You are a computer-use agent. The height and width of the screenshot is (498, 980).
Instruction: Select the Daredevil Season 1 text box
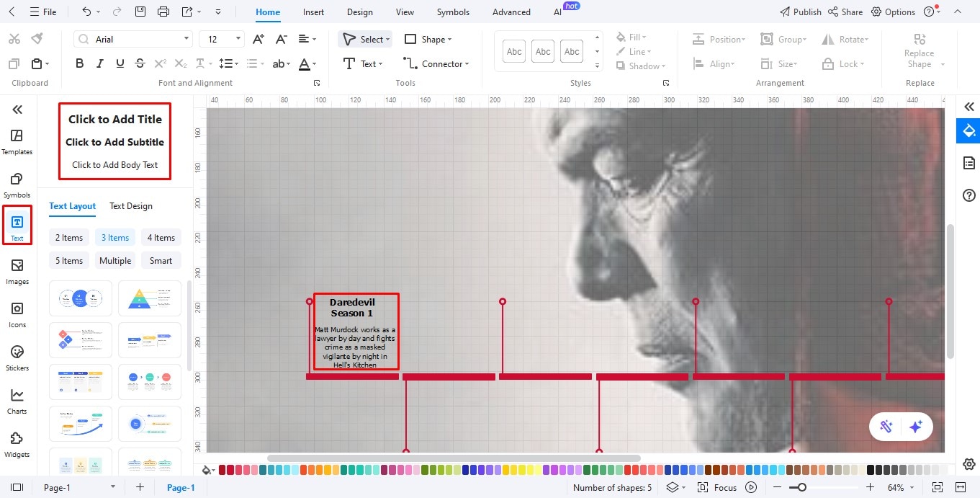coord(356,332)
